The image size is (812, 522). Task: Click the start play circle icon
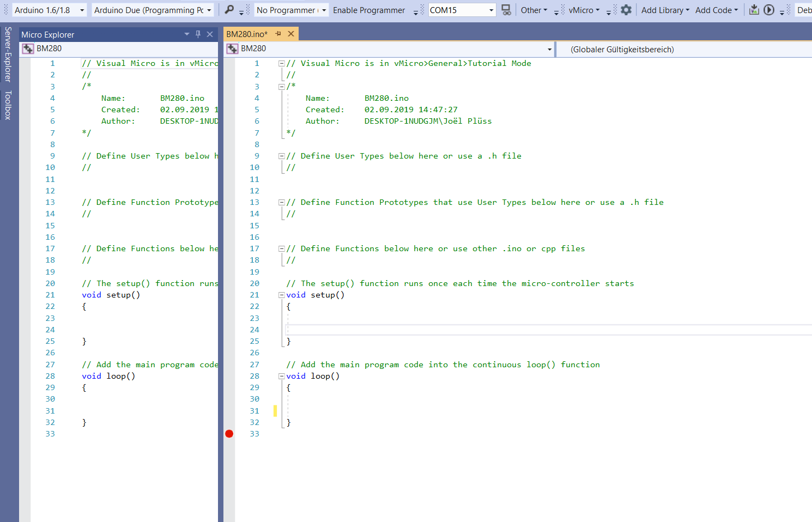(769, 10)
